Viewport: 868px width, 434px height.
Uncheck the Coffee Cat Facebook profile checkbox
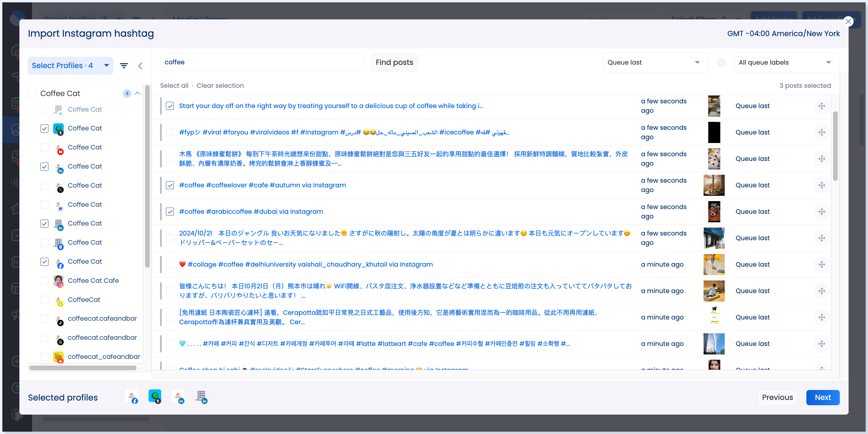(44, 262)
